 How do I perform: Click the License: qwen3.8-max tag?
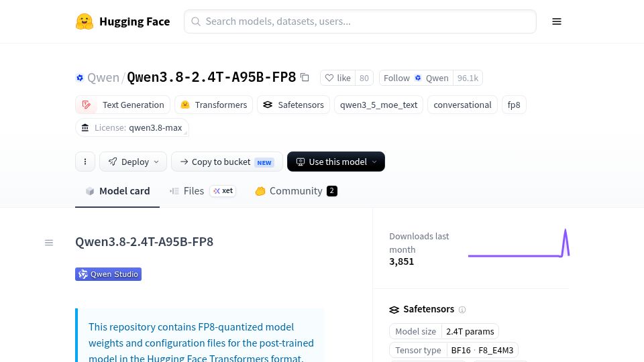point(132,127)
